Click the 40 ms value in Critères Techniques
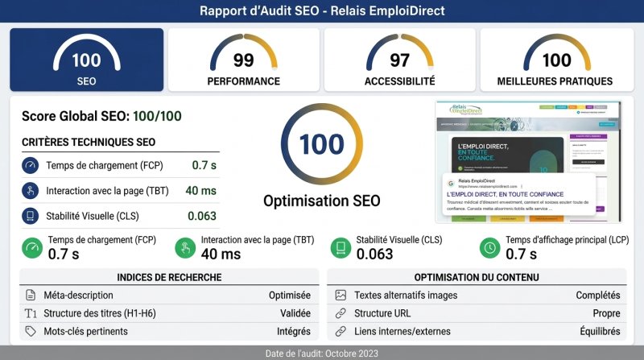644x360 pixels. pos(200,191)
